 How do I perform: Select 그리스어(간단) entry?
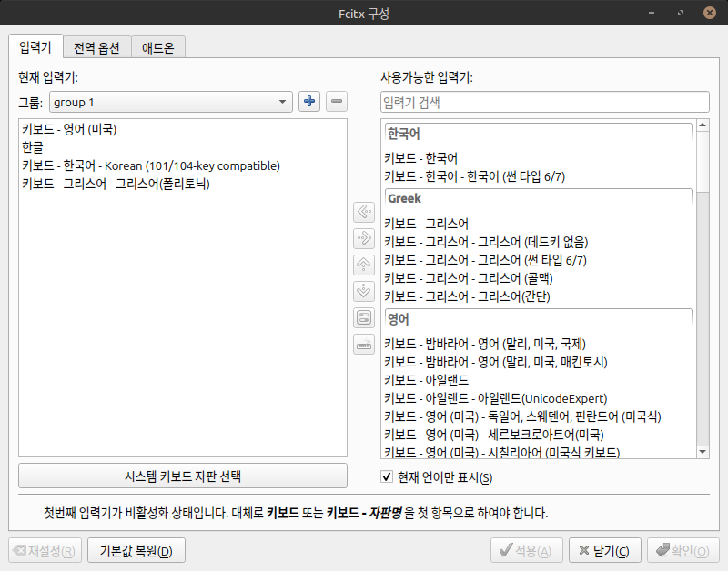(x=539, y=296)
